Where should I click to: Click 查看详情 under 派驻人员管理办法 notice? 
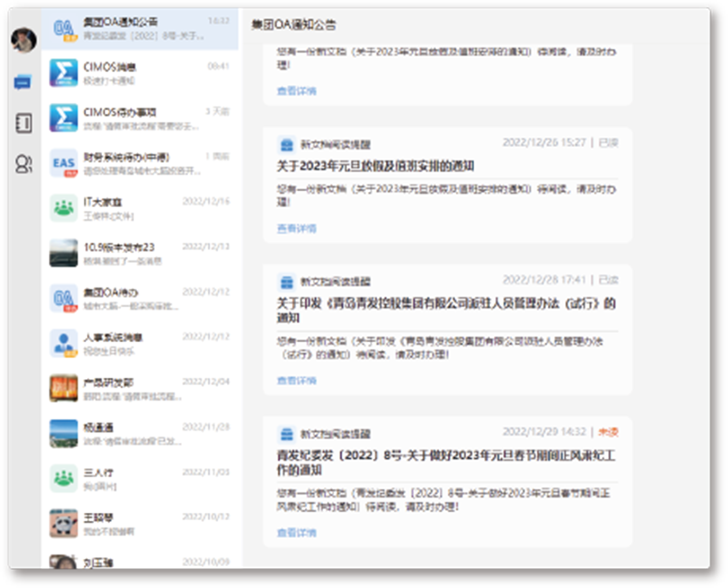[x=296, y=381]
